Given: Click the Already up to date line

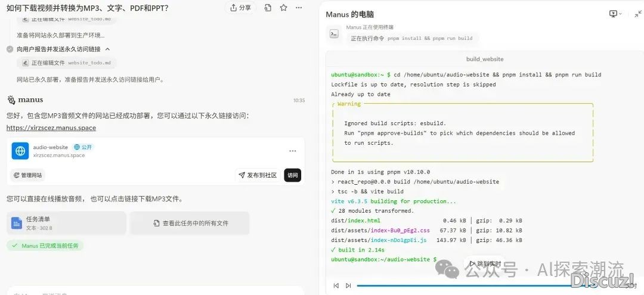Looking at the screenshot, I should [x=361, y=94].
